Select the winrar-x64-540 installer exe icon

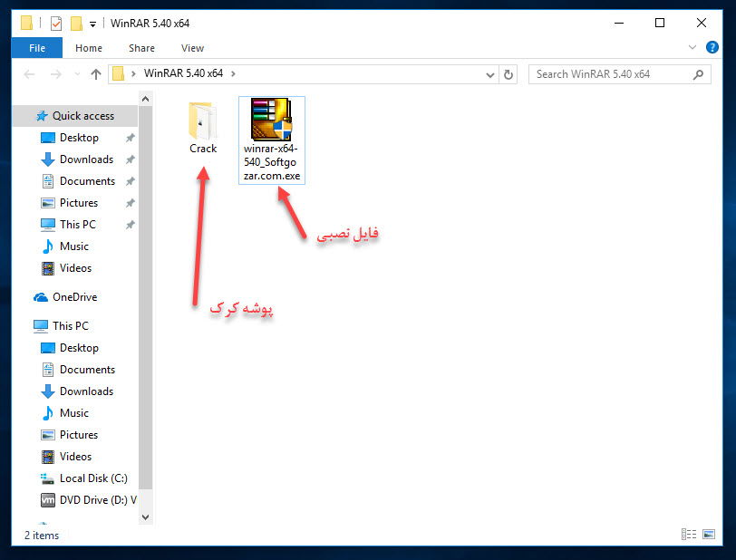[x=271, y=120]
